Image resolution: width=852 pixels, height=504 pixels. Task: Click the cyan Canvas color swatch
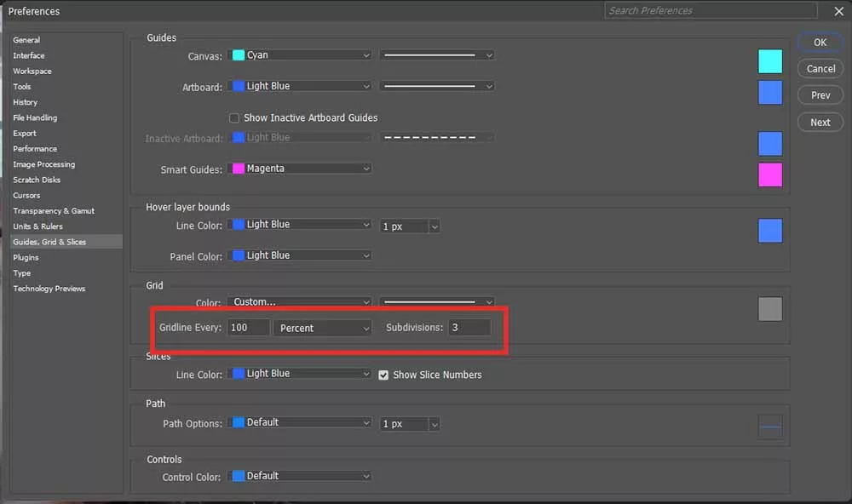[x=769, y=61]
